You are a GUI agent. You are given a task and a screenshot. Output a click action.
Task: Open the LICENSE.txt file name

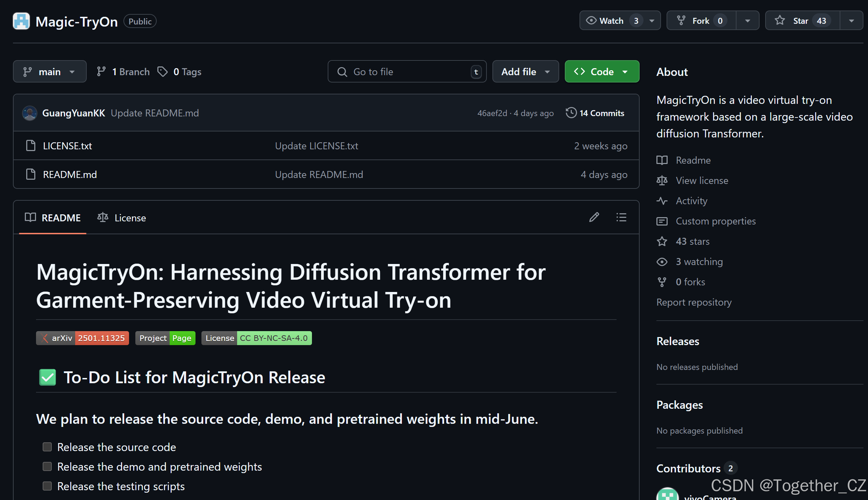(67, 146)
